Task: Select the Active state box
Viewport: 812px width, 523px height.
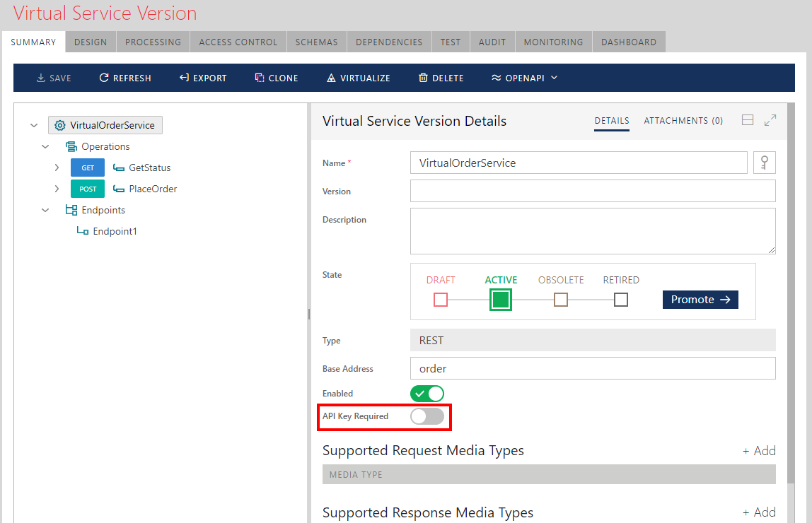Action: click(501, 300)
